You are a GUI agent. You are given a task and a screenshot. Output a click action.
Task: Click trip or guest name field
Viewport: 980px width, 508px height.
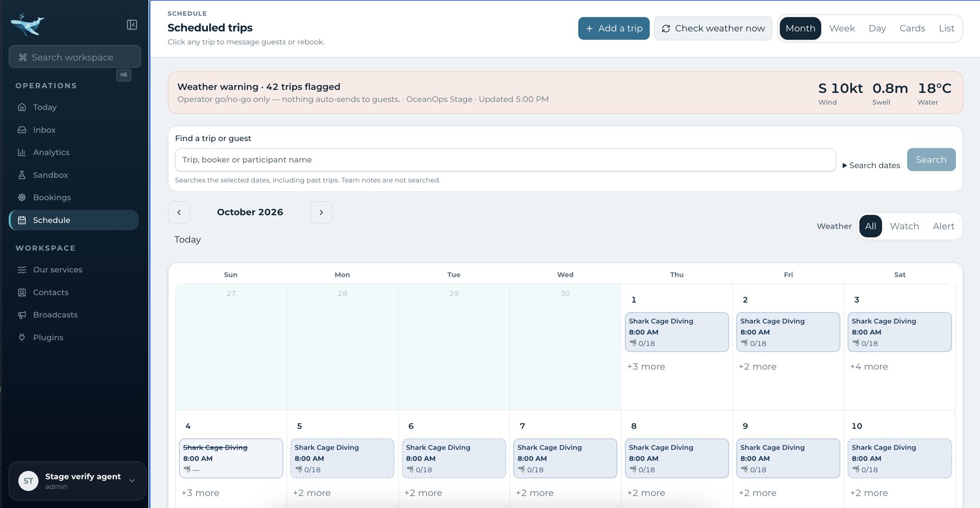[x=505, y=160]
